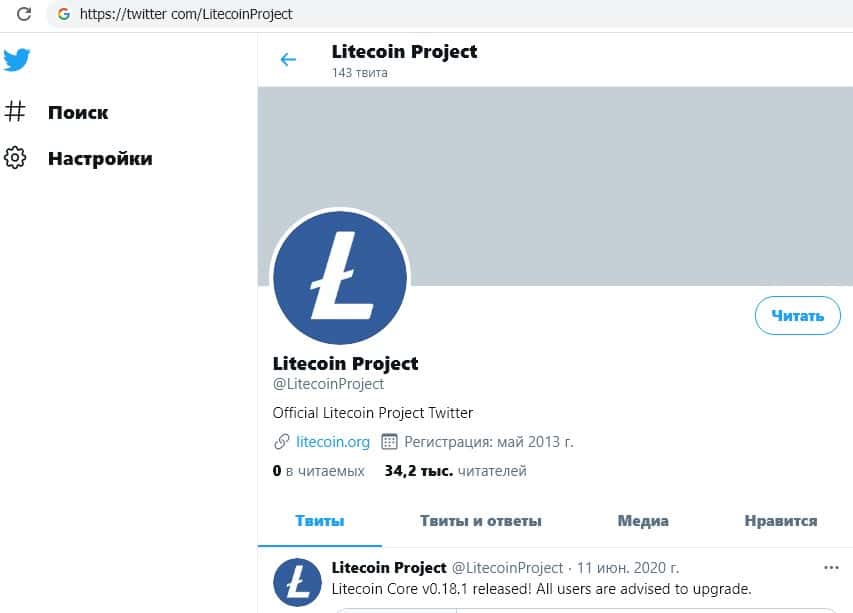Select the Твиты tab
The width and height of the screenshot is (853, 613).
click(x=320, y=521)
